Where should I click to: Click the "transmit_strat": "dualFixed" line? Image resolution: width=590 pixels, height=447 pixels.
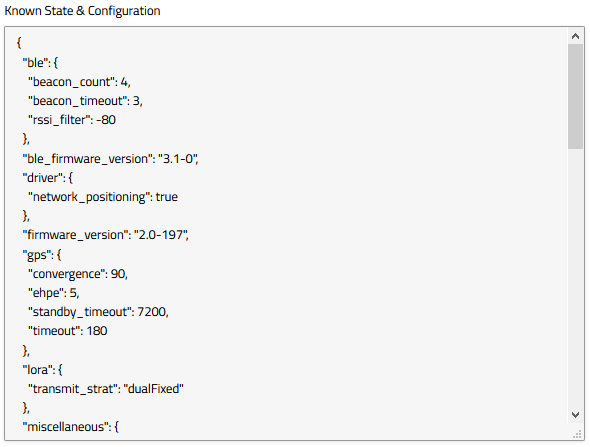[106, 389]
